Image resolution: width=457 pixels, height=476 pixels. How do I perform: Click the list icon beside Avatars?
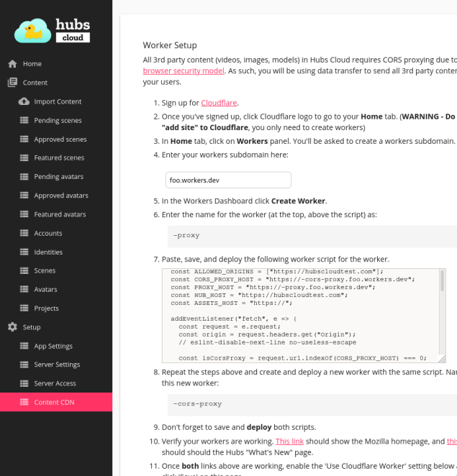(24, 289)
